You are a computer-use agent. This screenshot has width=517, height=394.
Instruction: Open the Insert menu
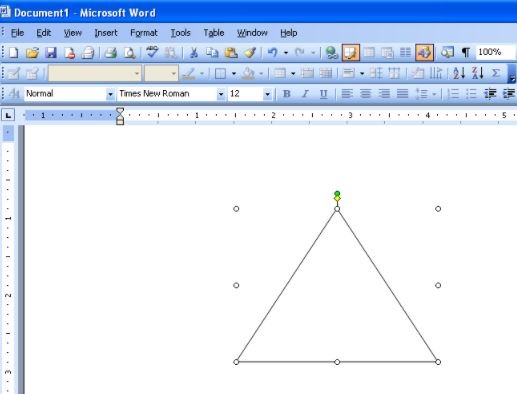(x=106, y=33)
